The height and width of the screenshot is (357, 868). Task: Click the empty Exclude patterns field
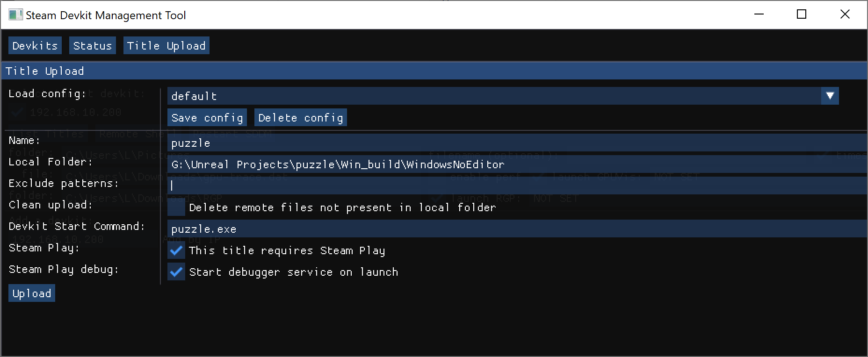coord(514,186)
